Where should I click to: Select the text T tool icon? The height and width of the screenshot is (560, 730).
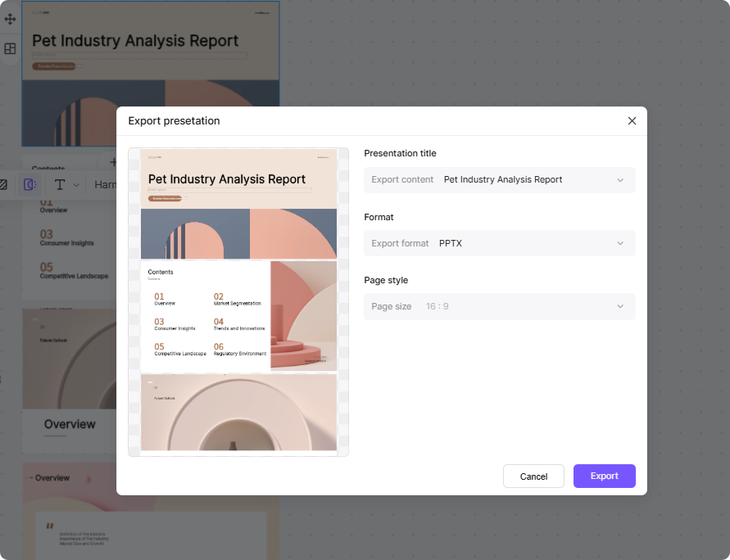(x=60, y=185)
